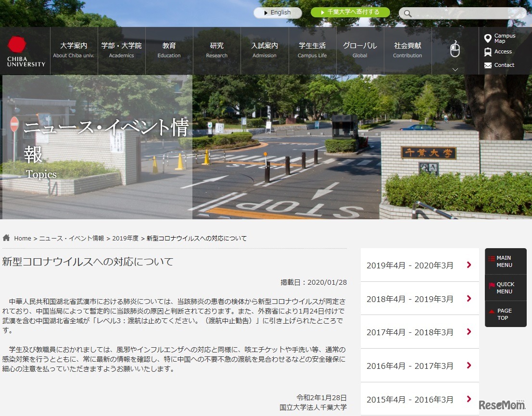Click the mouse quick-access icon
Image resolution: width=532 pixels, height=416 pixels.
[x=454, y=48]
